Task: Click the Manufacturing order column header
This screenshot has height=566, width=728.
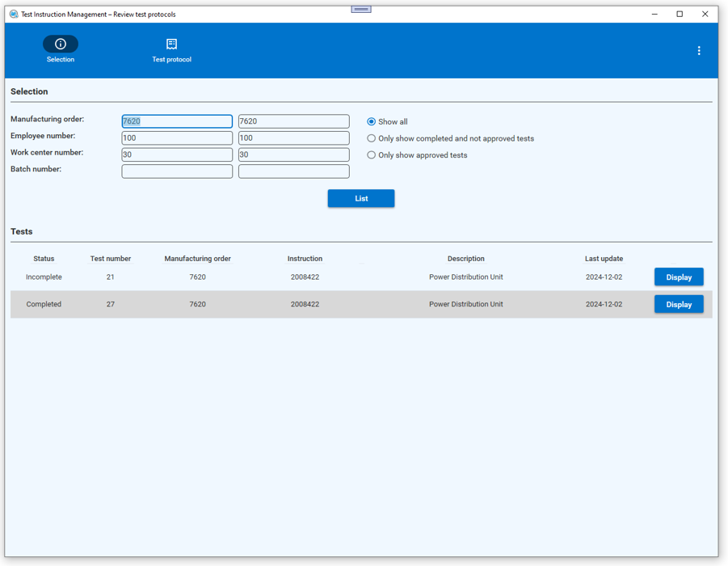Action: pyautogui.click(x=197, y=259)
